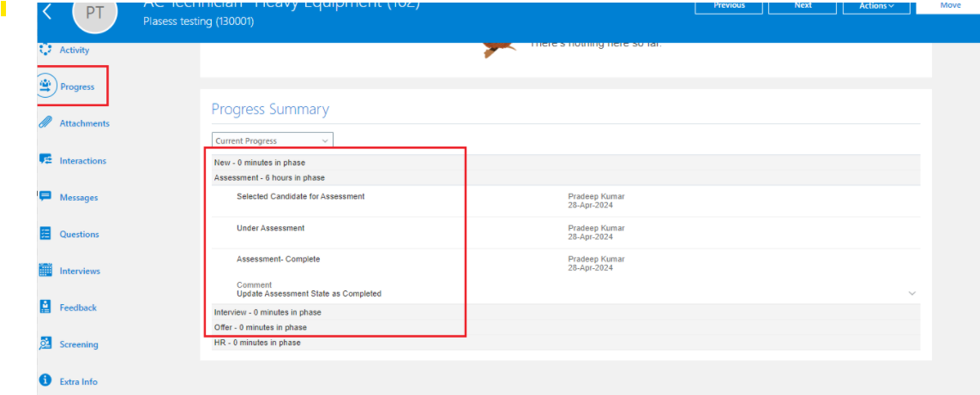Click Pradeep Kumar beside Selected Candidate entry
The height and width of the screenshot is (395, 980).
(596, 196)
